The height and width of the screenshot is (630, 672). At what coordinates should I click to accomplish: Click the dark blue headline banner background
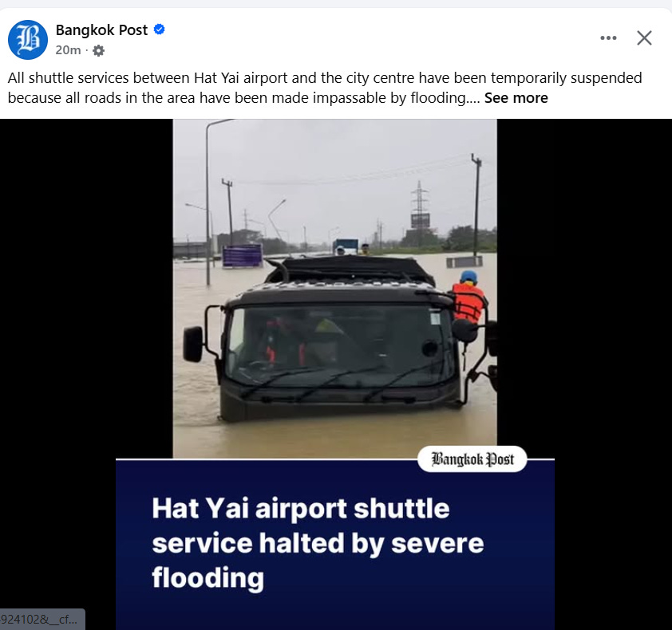[x=334, y=608]
